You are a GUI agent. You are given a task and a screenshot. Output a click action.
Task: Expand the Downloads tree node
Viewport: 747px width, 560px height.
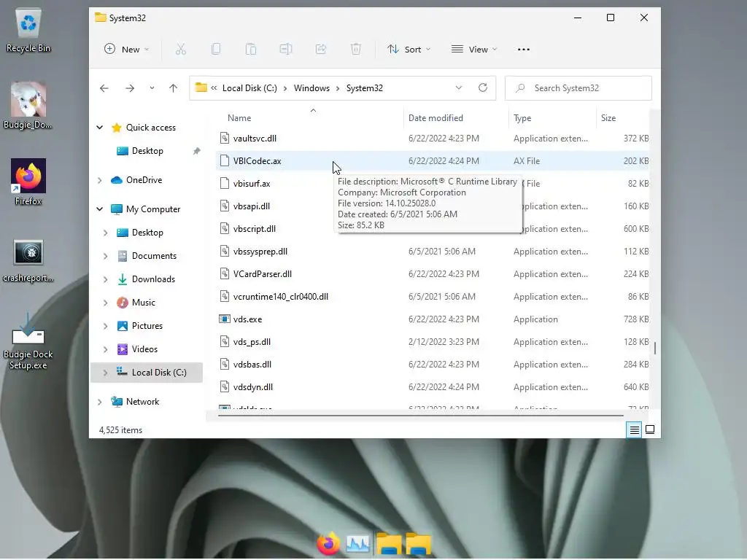pos(105,279)
